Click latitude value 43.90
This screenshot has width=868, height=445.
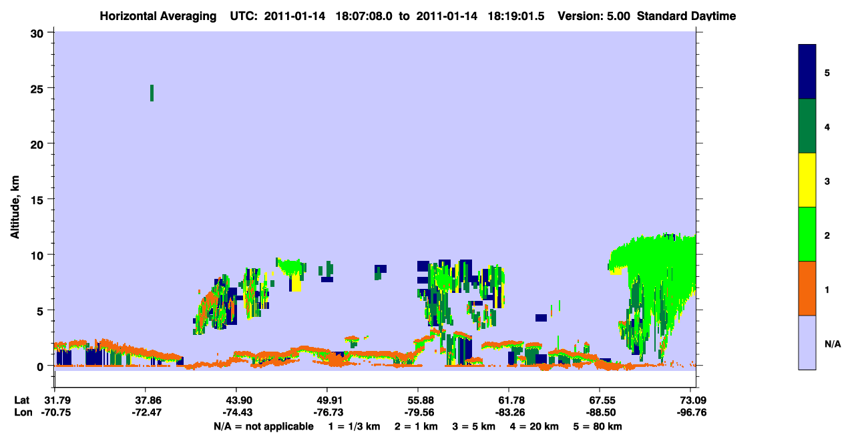(x=236, y=400)
